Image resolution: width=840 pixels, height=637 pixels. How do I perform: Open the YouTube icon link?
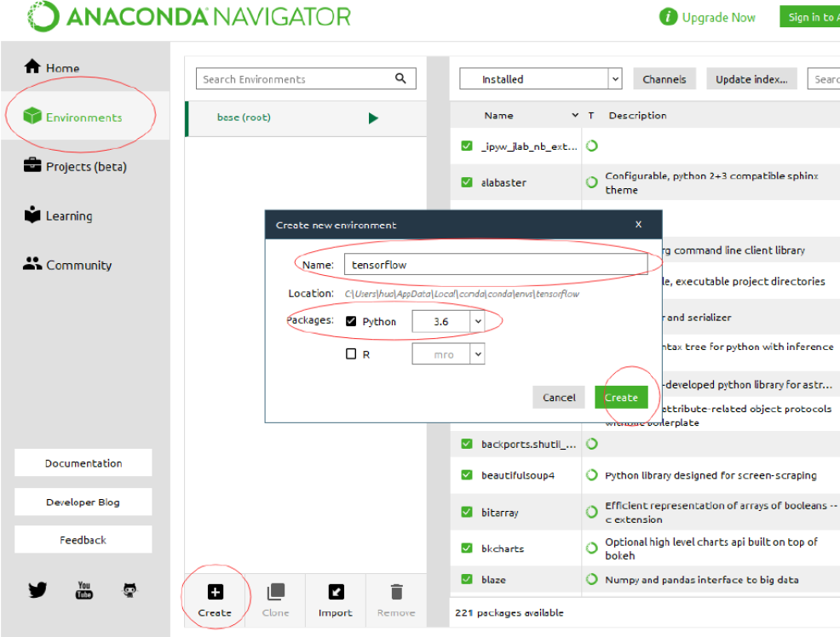[x=84, y=590]
